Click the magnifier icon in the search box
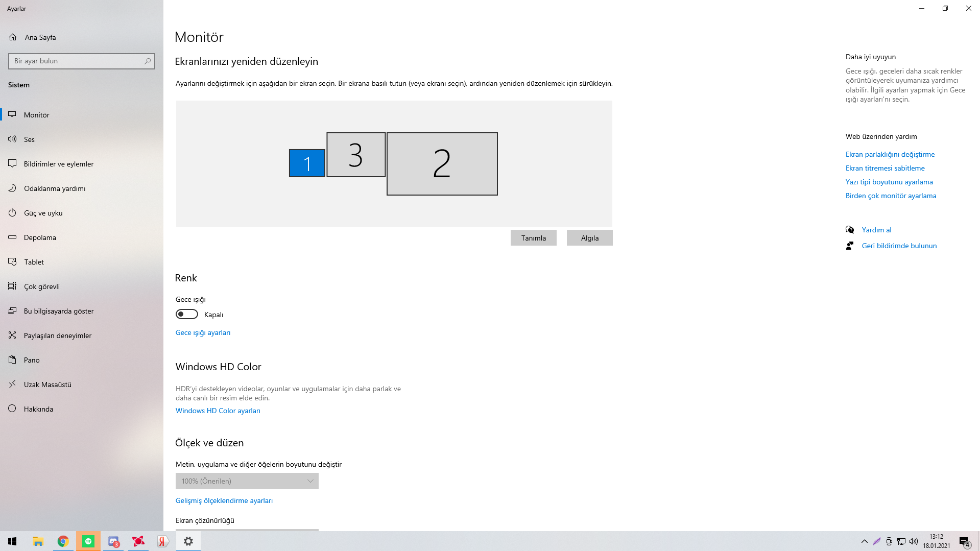Screen dimensions: 980x551 [148, 61]
